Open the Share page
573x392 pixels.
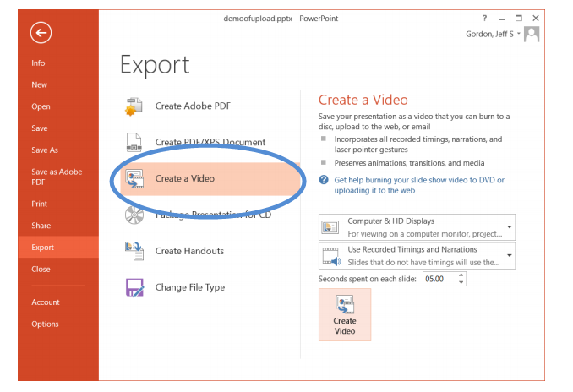click(x=41, y=226)
